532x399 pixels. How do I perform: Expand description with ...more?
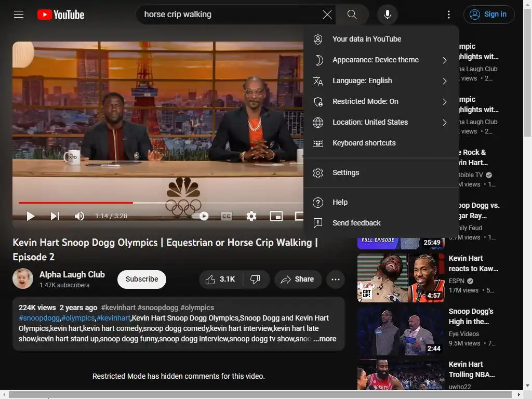(x=325, y=339)
